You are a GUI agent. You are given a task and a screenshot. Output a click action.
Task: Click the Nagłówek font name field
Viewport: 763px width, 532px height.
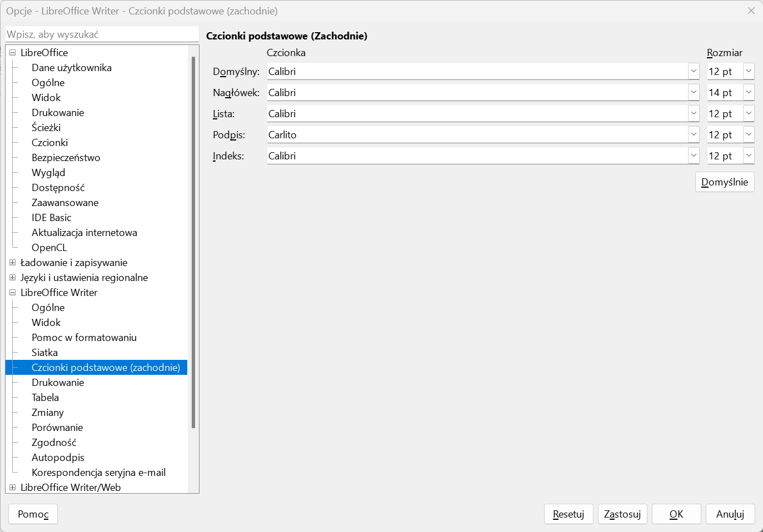[477, 92]
